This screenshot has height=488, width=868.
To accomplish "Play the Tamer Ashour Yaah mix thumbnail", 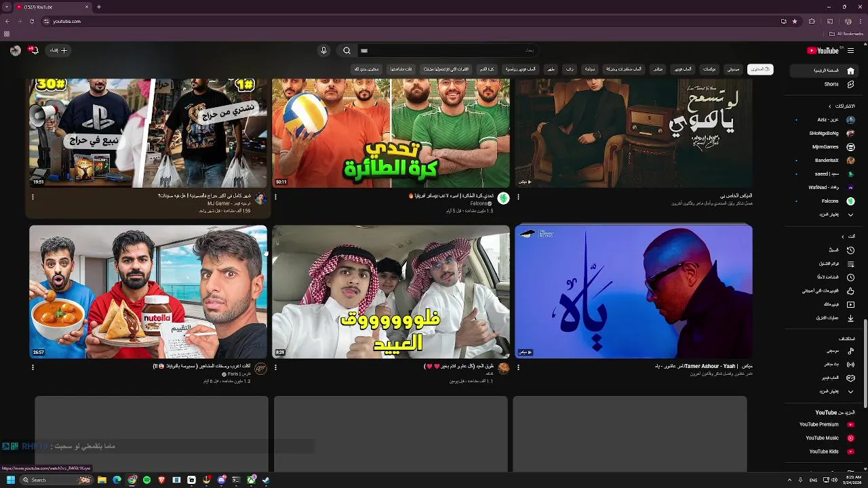I will [x=633, y=291].
